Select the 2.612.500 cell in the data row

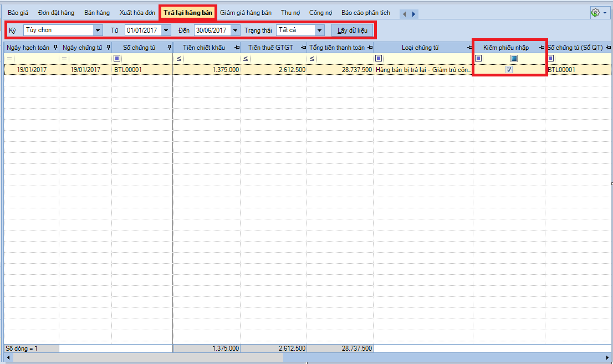click(x=273, y=70)
